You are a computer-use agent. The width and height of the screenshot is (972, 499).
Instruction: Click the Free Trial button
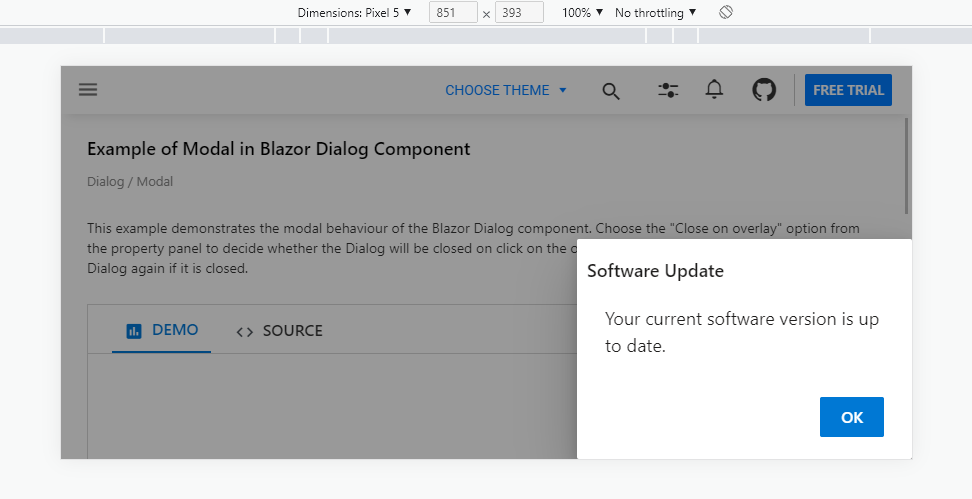[848, 90]
